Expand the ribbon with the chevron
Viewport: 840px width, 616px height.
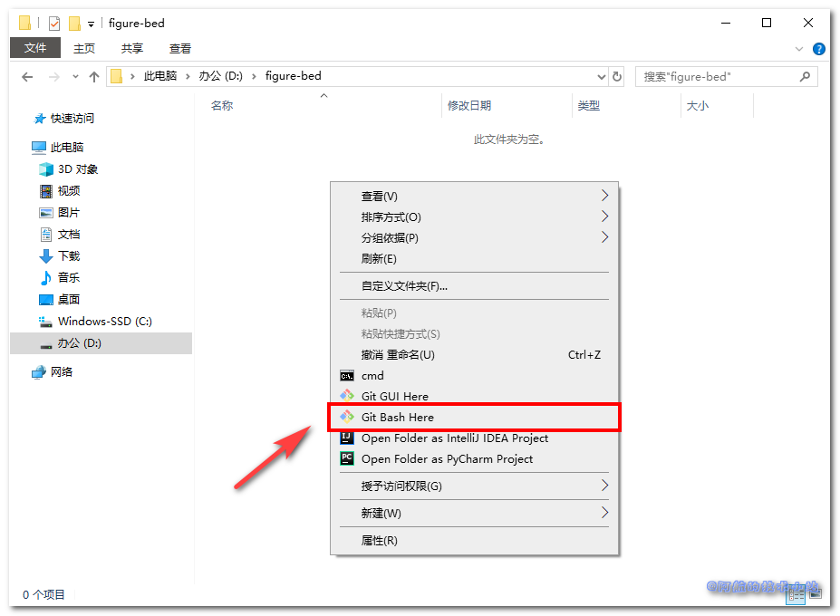(x=799, y=49)
